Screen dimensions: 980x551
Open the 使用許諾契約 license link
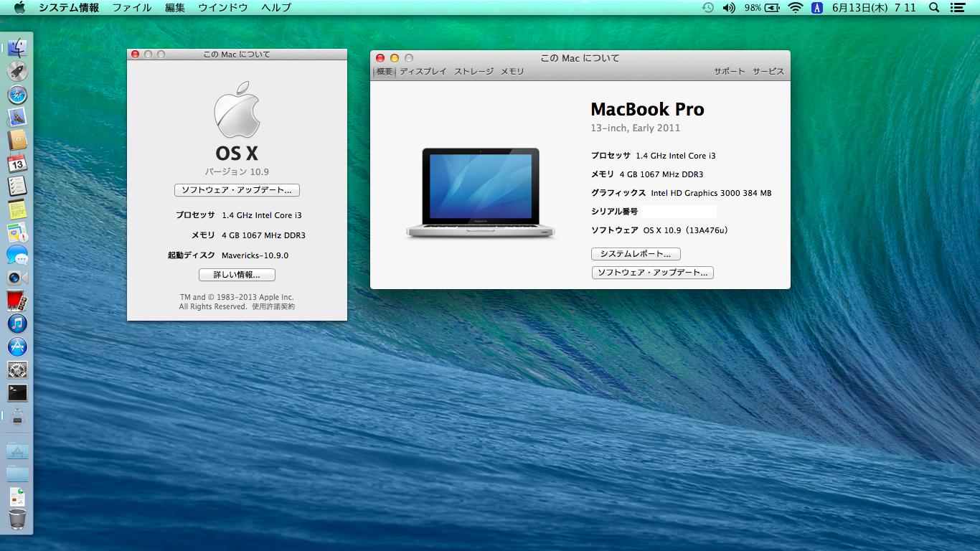(273, 306)
